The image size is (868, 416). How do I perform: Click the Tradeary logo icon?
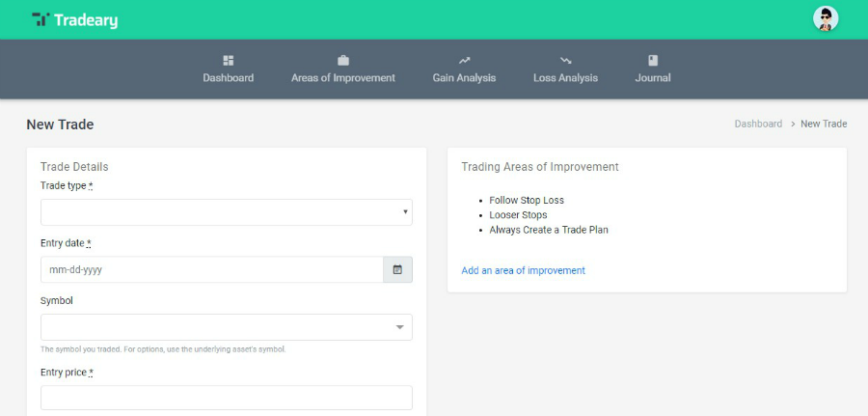click(x=41, y=19)
